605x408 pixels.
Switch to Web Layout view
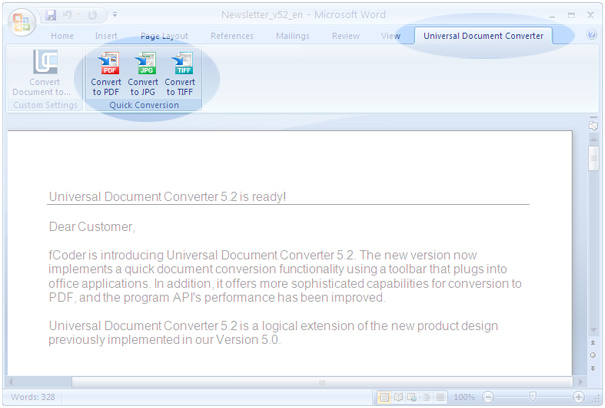tap(412, 397)
